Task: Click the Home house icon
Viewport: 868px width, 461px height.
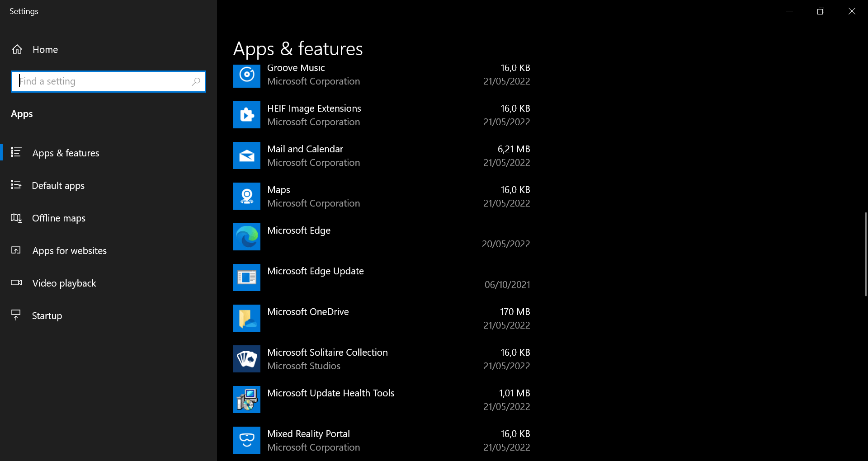Action: pos(17,49)
